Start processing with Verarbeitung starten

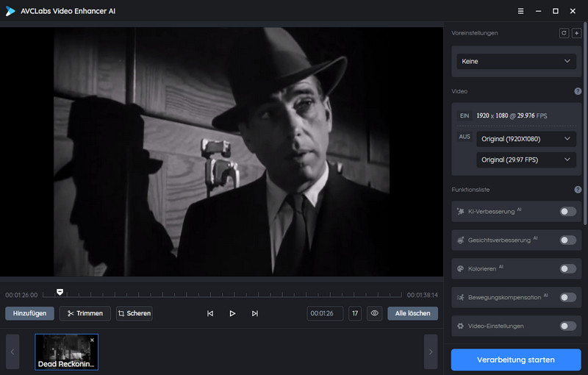click(x=516, y=360)
